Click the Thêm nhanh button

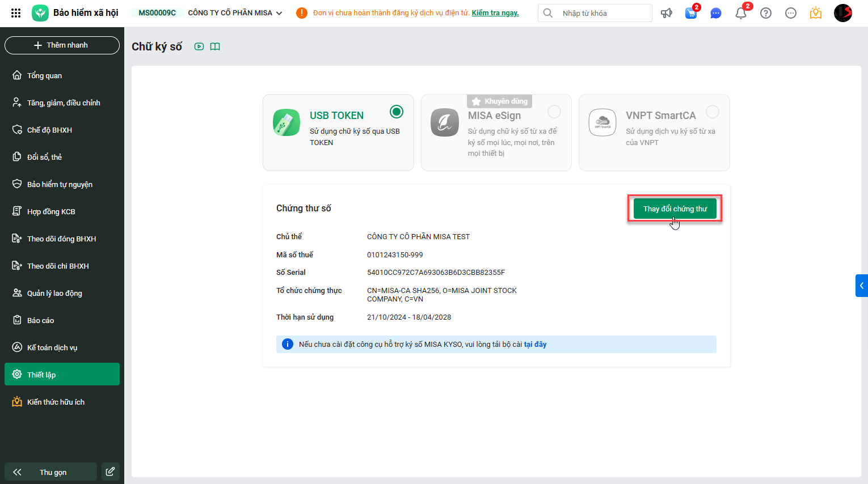click(62, 45)
